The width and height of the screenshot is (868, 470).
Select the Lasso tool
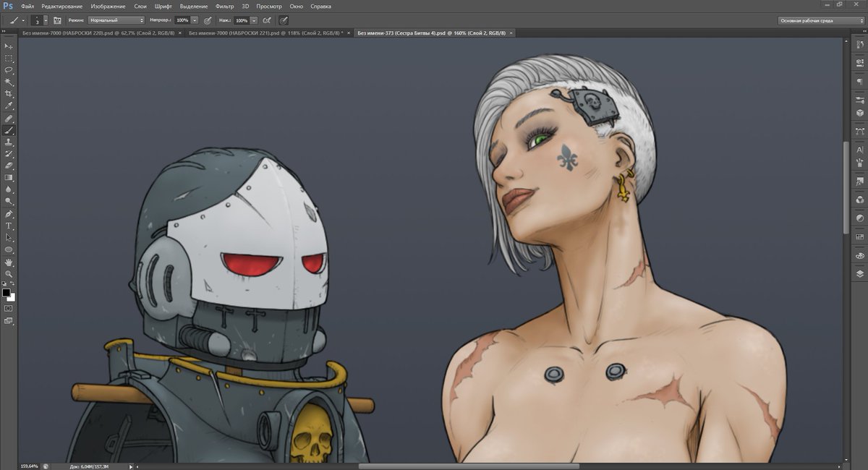(x=9, y=70)
